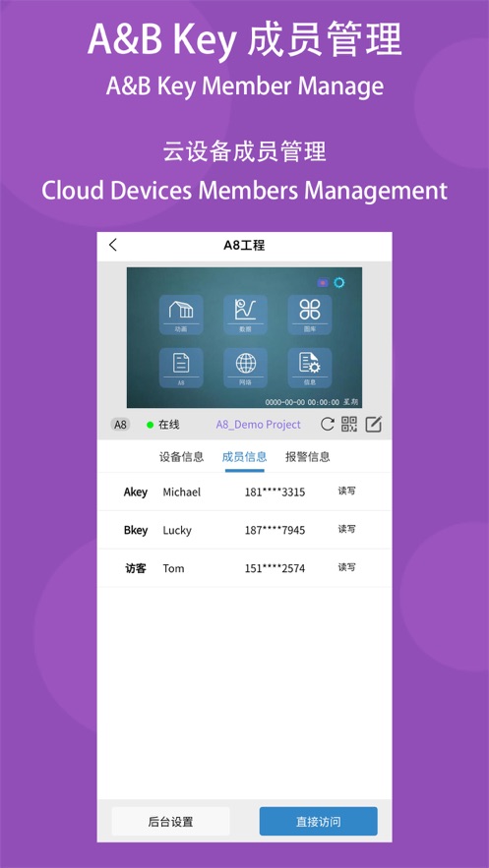The height and width of the screenshot is (868, 489).
Task: Open the info document-gear icon
Action: click(310, 368)
